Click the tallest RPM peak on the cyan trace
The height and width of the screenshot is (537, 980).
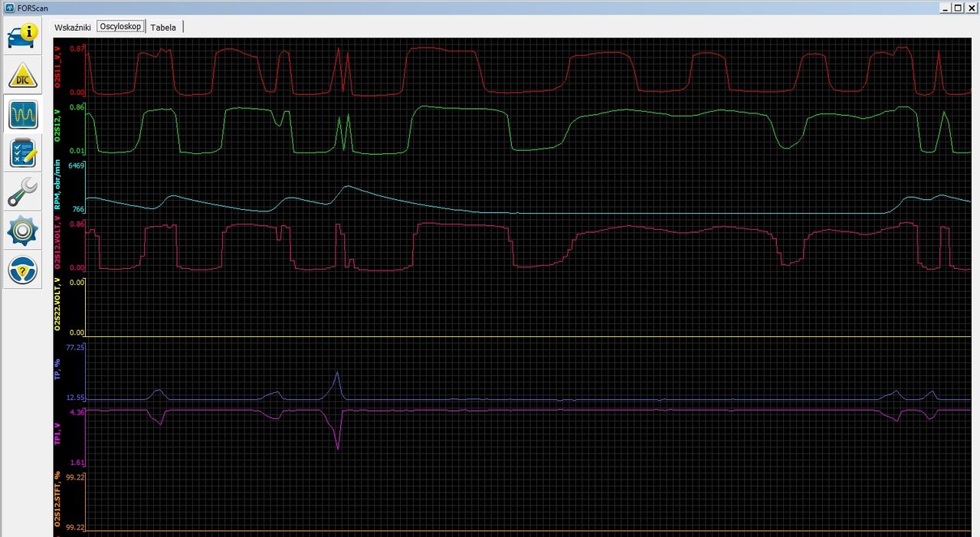[x=348, y=186]
